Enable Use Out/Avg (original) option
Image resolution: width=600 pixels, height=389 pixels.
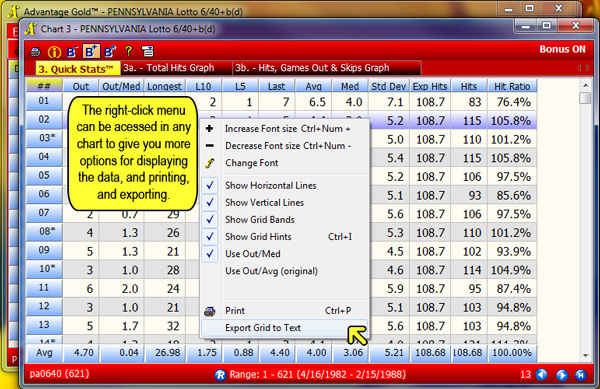(x=284, y=271)
